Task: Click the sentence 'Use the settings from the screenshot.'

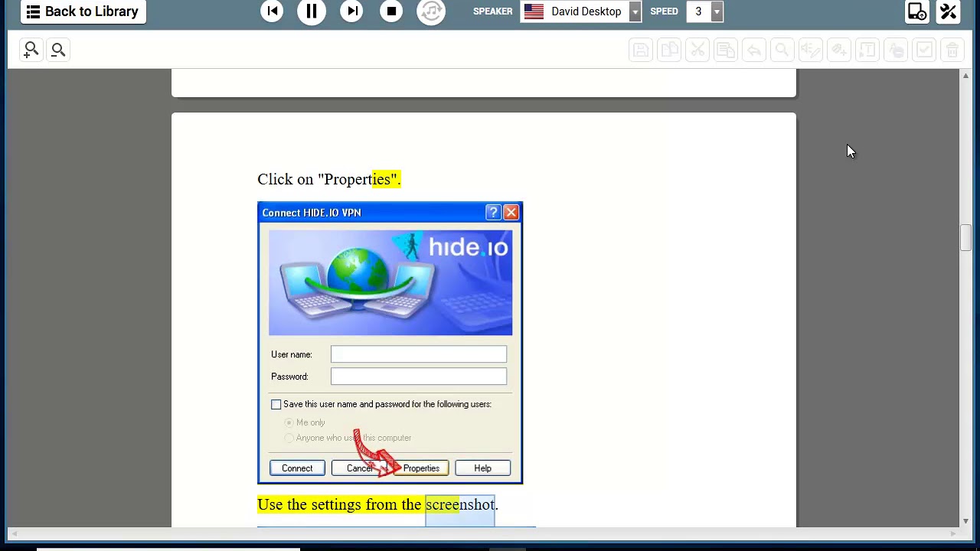Action: coord(377,504)
